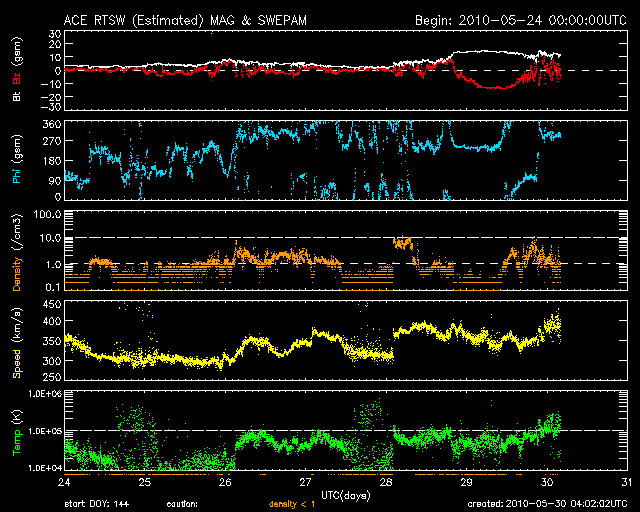The image size is (640, 512).
Task: Click the 'start DOY: 144' text
Action: (97, 504)
